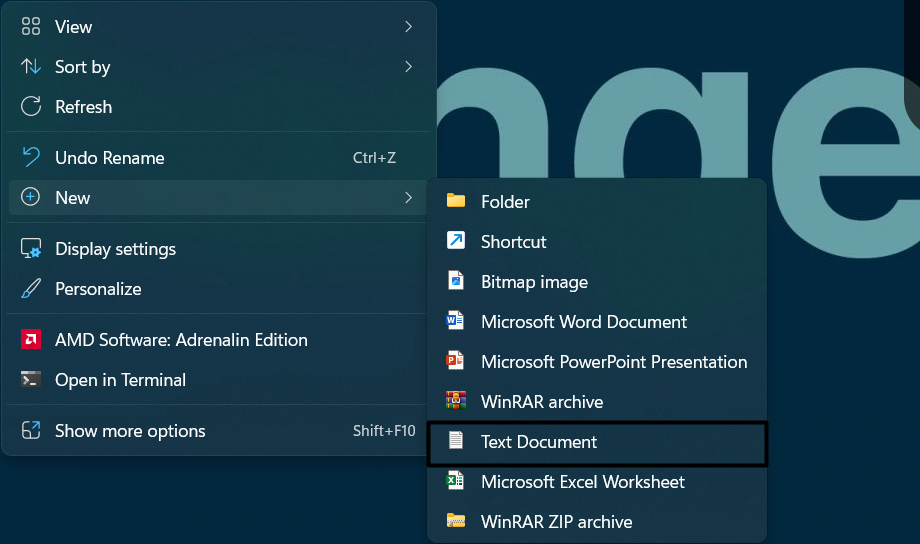
Task: Expand the View submenu arrow
Action: coord(408,27)
